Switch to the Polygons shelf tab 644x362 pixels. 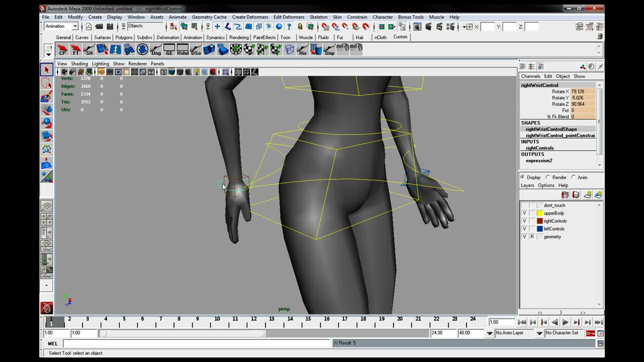pyautogui.click(x=124, y=37)
